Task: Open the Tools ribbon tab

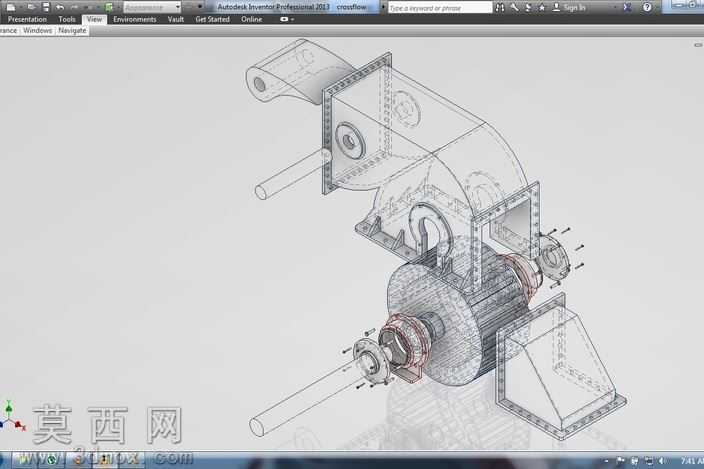Action: point(66,19)
